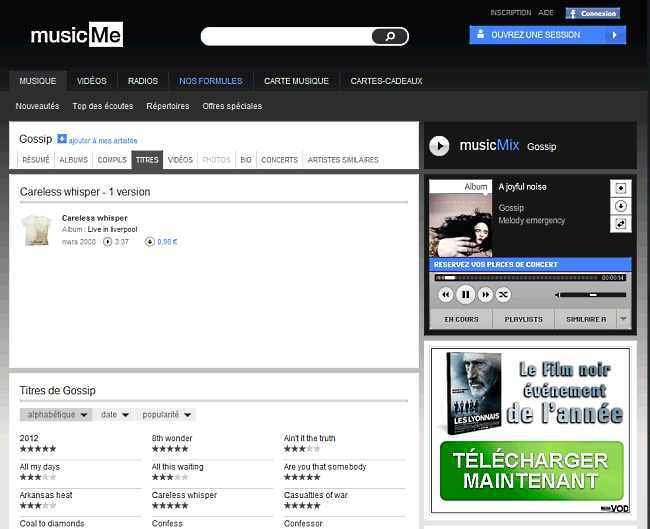Open the En cours player tab
The image size is (650, 529).
pos(461,319)
